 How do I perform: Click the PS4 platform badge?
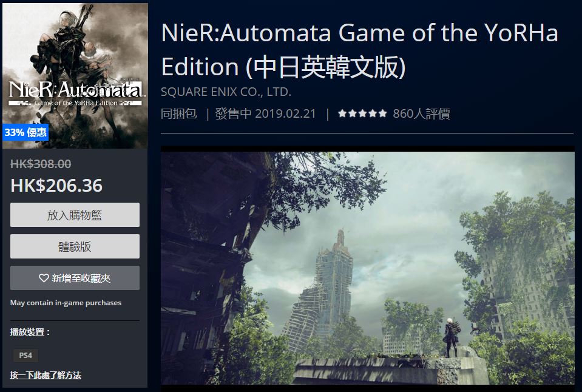pyautogui.click(x=25, y=355)
